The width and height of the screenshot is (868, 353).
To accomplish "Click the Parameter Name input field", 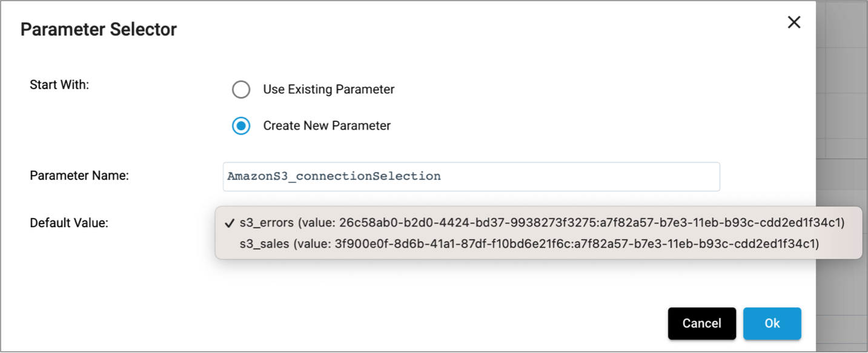I will tap(471, 176).
